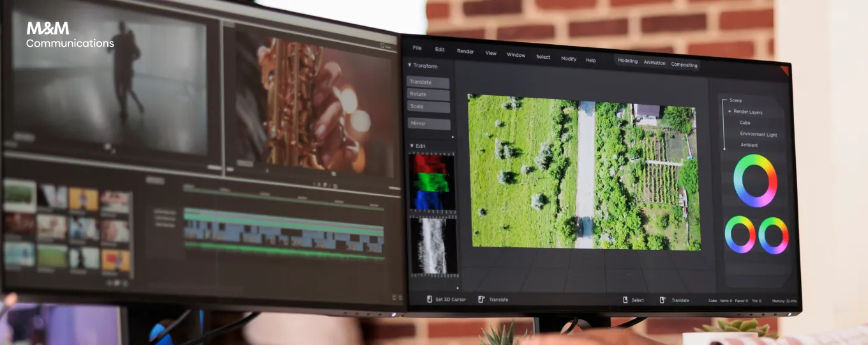Click the 'Tris: 0' status bar text
This screenshot has width=868, height=345.
(756, 301)
